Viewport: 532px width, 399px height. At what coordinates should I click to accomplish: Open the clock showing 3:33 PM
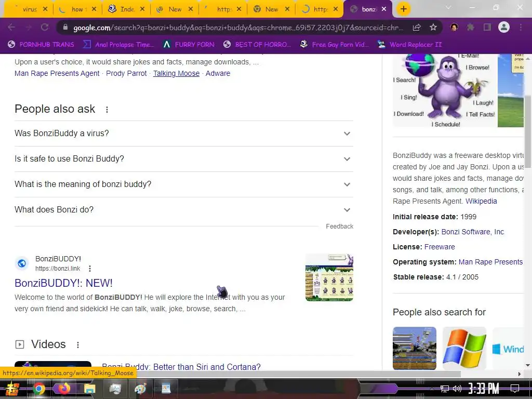483,388
